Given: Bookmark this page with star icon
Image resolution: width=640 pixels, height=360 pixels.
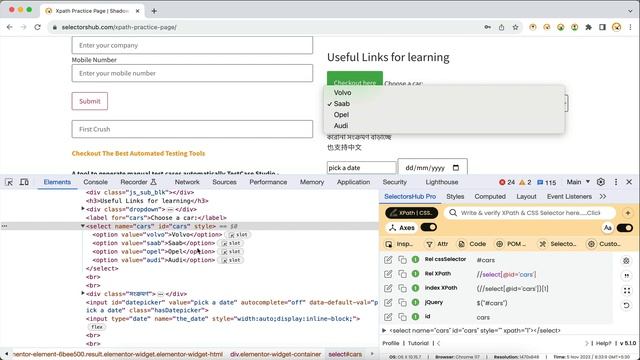Looking at the screenshot, I should [x=515, y=27].
